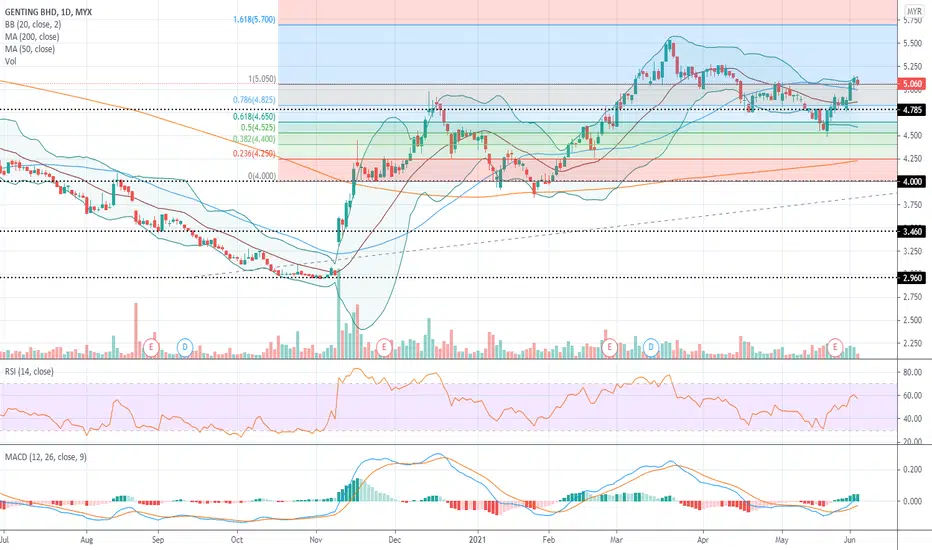Click the 0.000 level on MACD axis
This screenshot has width=932, height=550.
click(x=912, y=501)
